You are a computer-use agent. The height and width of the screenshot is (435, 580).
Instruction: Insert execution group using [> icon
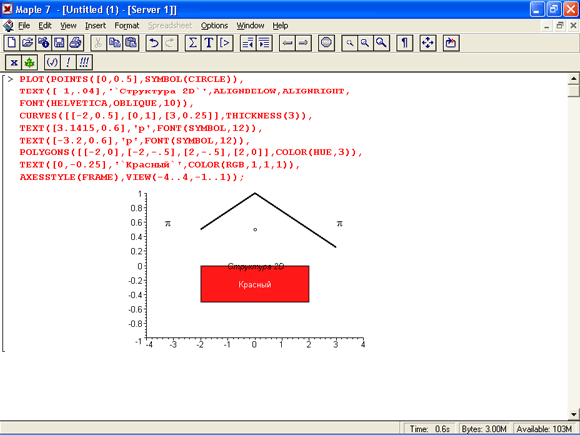pos(225,43)
